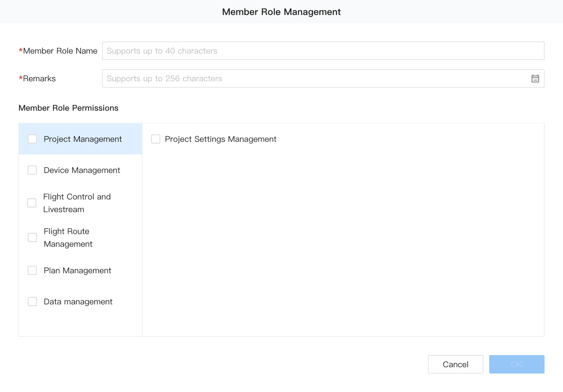This screenshot has width=563, height=392.
Task: Click the Project Settings Management label text
Action: point(221,139)
